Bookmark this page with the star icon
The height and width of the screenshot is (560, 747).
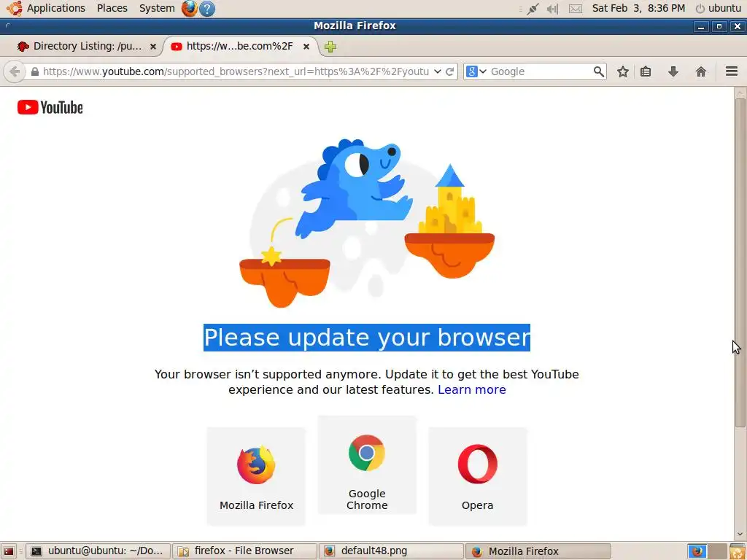tap(623, 71)
